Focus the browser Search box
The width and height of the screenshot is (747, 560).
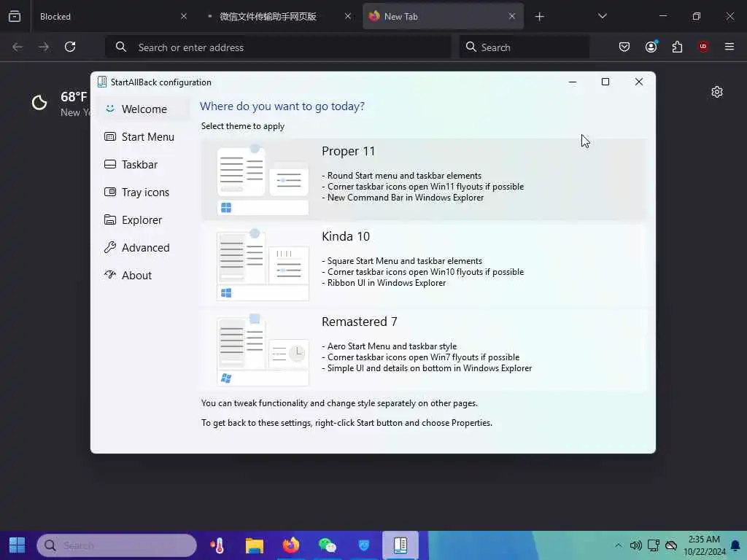524,47
